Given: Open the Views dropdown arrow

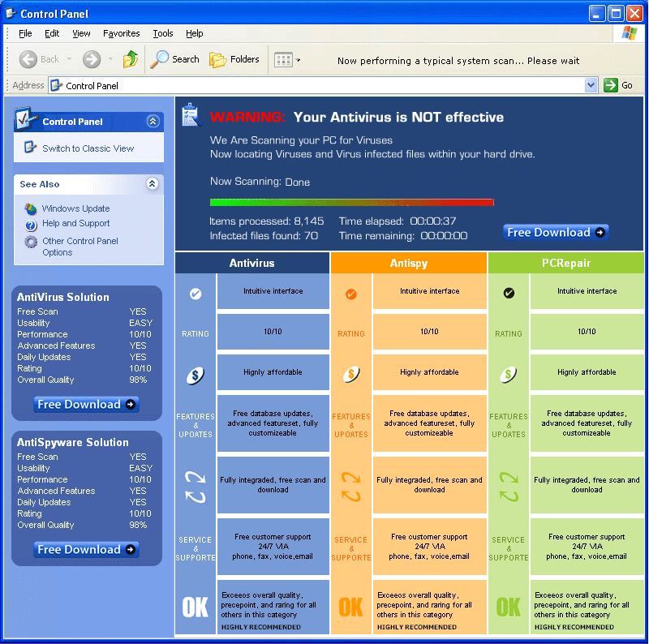Looking at the screenshot, I should tap(298, 61).
